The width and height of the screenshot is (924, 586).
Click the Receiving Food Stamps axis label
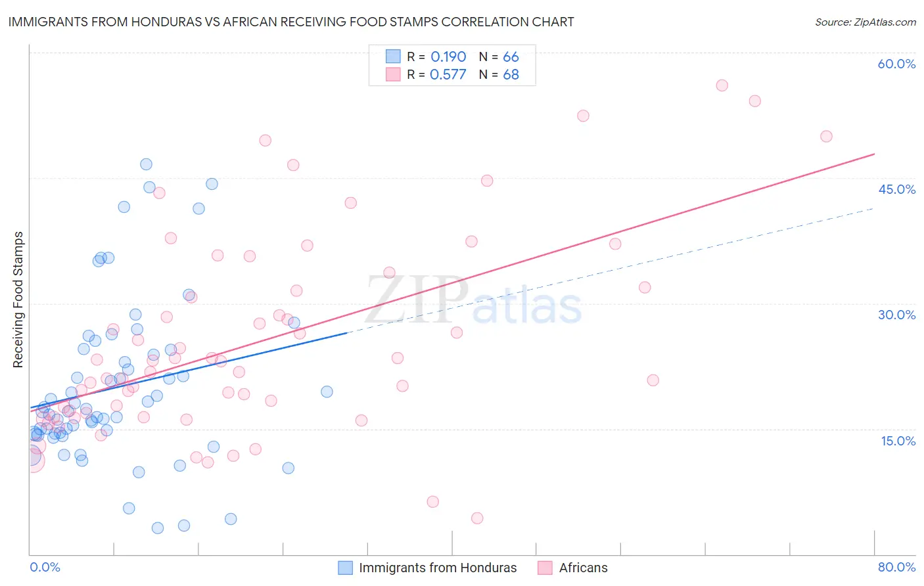tap(18, 300)
